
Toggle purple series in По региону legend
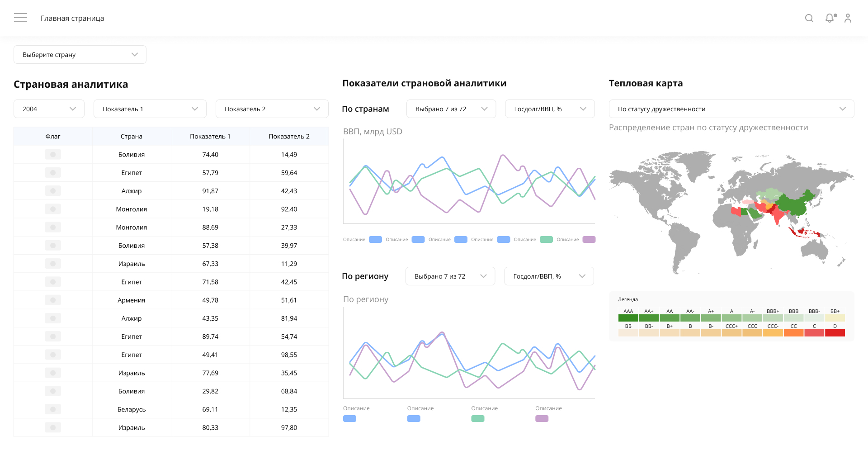[x=542, y=419]
